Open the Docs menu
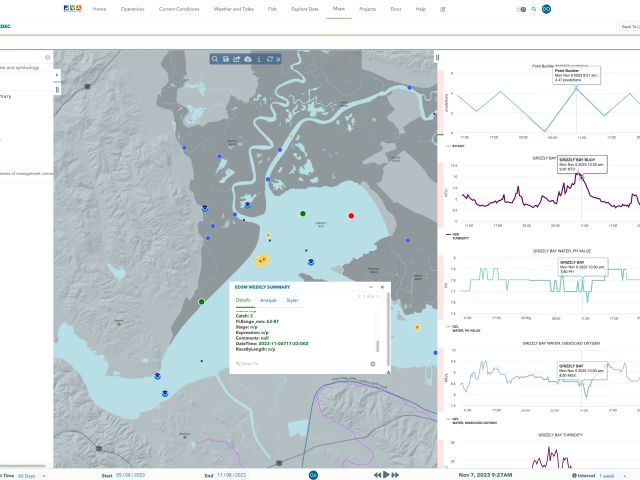Image resolution: width=640 pixels, height=480 pixels. [x=396, y=9]
